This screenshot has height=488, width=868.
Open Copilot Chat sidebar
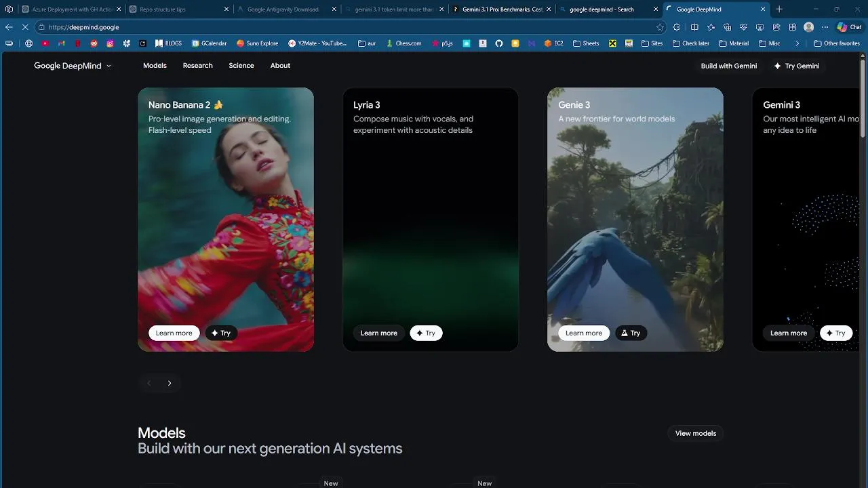pos(849,27)
